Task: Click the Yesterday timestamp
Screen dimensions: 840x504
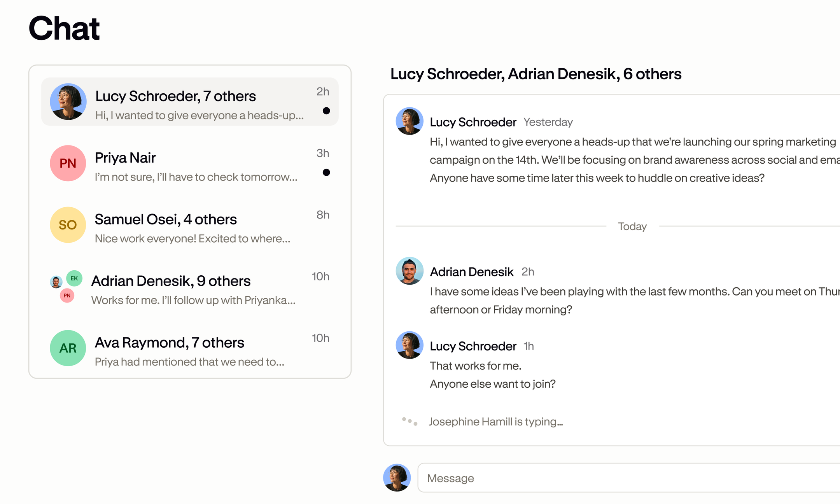Action: point(548,122)
